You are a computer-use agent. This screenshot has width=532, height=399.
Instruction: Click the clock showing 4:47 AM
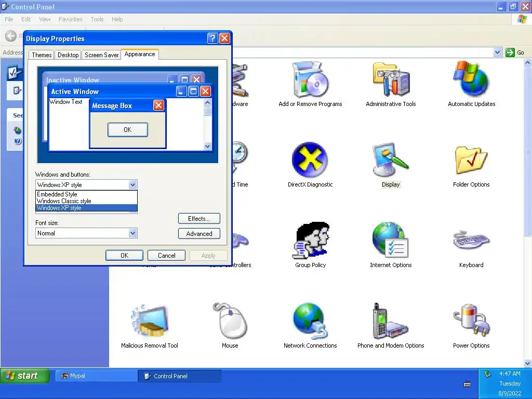510,374
